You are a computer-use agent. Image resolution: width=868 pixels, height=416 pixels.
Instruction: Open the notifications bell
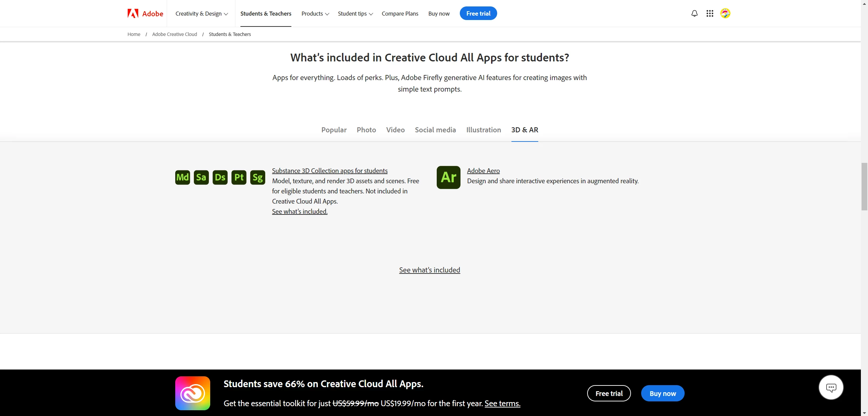pos(694,14)
